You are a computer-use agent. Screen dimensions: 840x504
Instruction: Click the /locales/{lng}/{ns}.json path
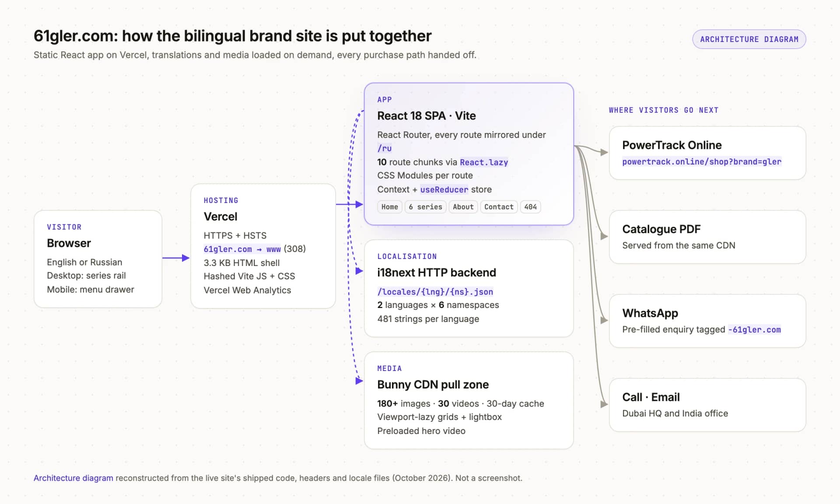(x=435, y=292)
